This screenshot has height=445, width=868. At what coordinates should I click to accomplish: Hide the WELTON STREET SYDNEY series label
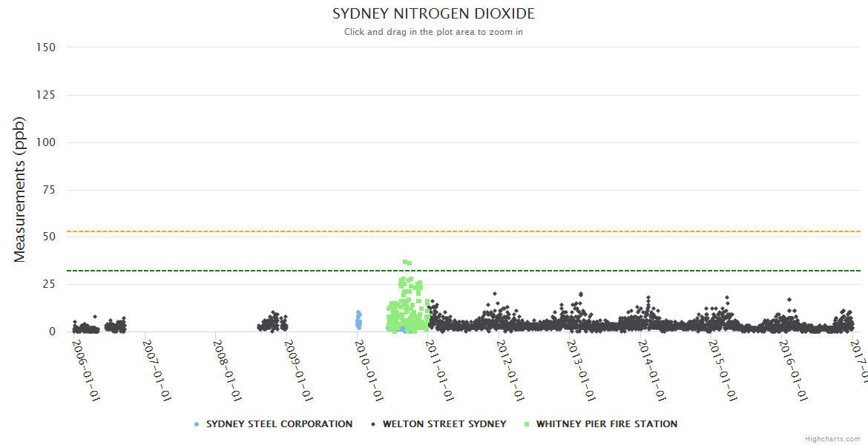(444, 424)
